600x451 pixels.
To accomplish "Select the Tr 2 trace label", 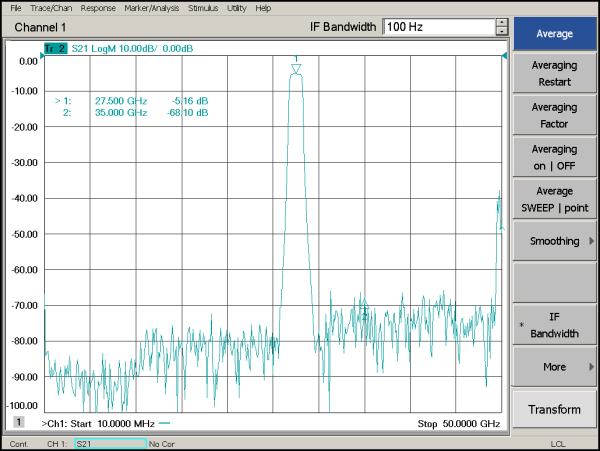I will 55,49.
